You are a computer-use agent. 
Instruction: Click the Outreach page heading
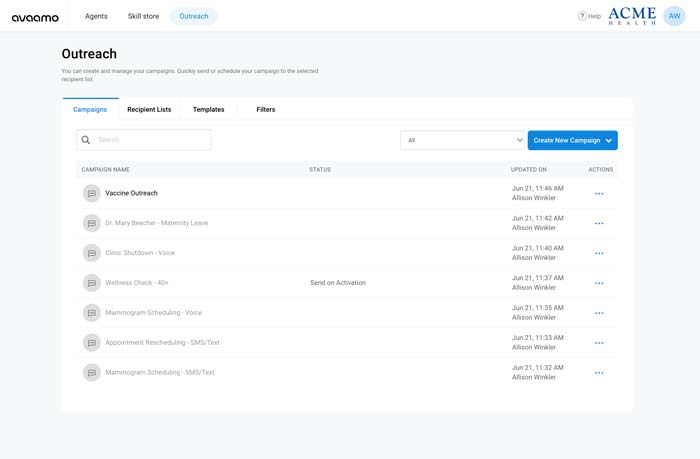coord(89,54)
